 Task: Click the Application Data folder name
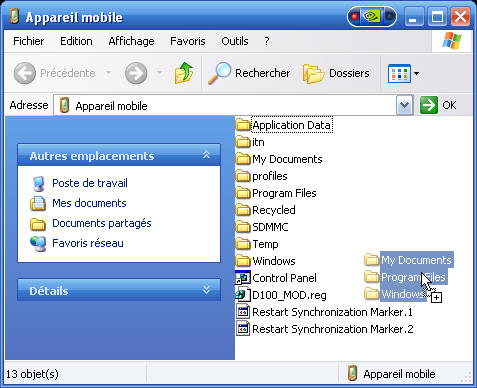(x=292, y=125)
